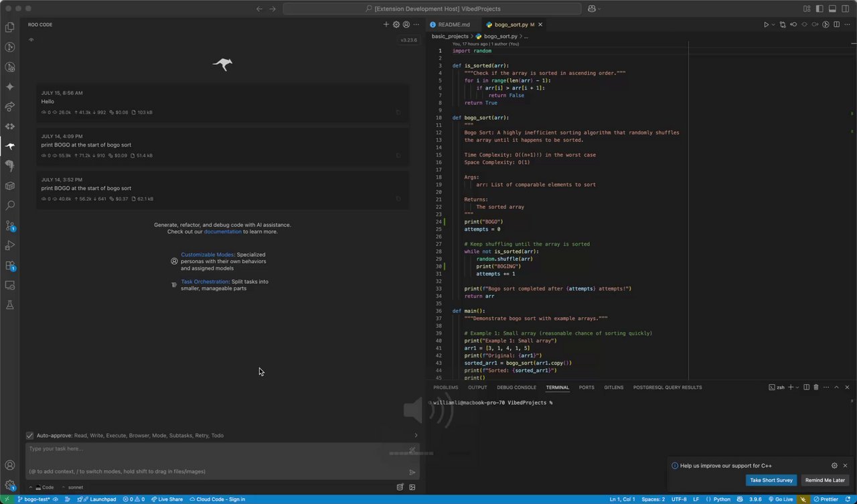Viewport: 857px width, 504px height.
Task: Send the task message with the arrow icon
Action: (412, 472)
